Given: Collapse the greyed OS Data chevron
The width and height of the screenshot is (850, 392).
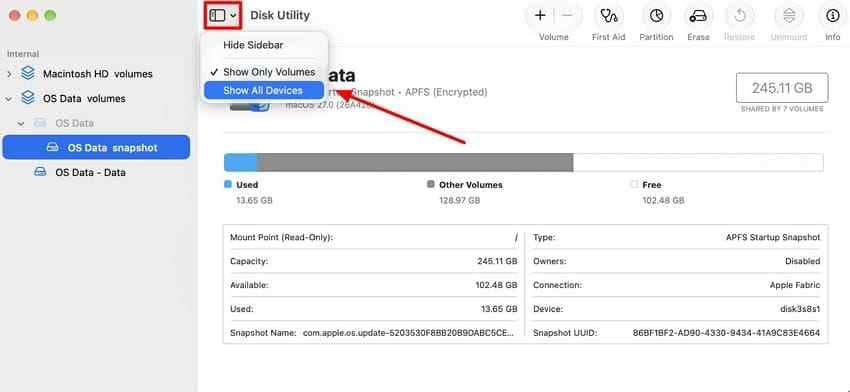Looking at the screenshot, I should 21,124.
